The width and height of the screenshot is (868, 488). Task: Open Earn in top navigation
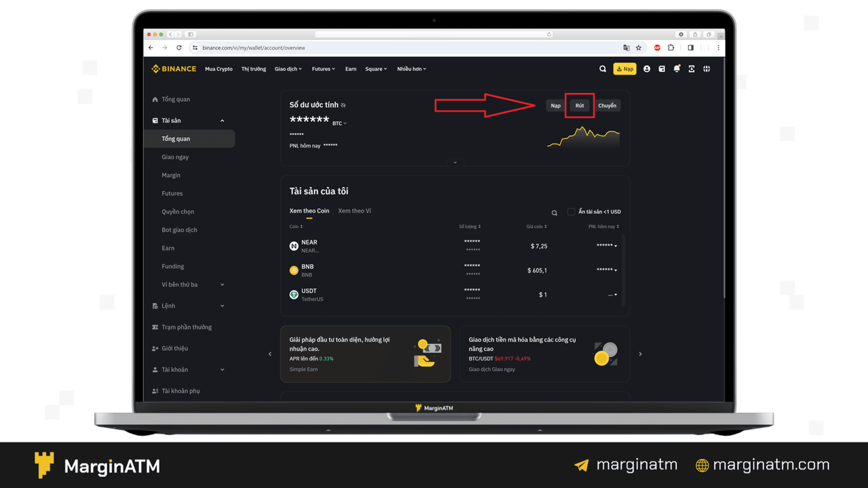tap(351, 69)
